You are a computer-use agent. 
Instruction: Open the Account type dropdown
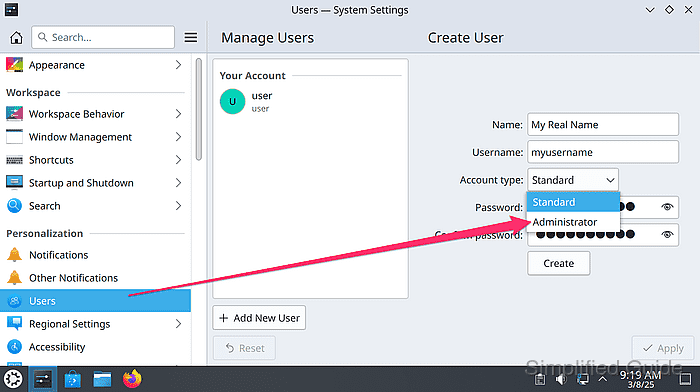pyautogui.click(x=573, y=180)
